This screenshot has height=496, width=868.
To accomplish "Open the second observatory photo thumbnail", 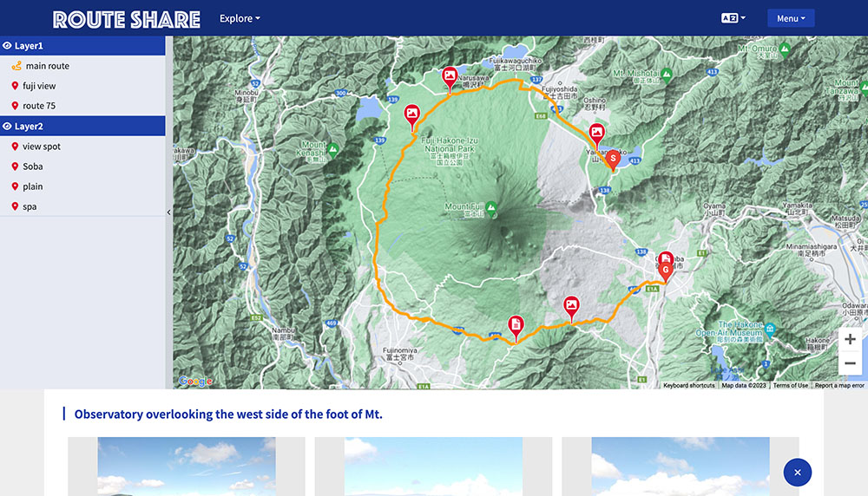I will click(433, 467).
